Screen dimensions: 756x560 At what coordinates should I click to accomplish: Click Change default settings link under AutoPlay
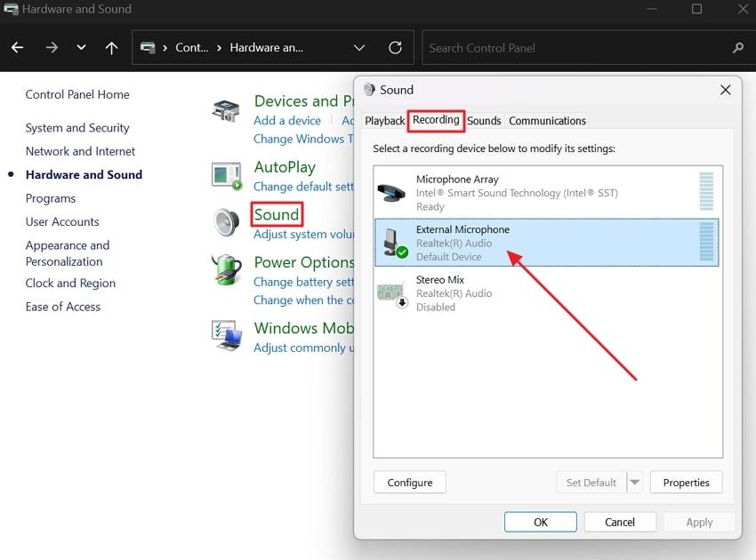(x=303, y=187)
